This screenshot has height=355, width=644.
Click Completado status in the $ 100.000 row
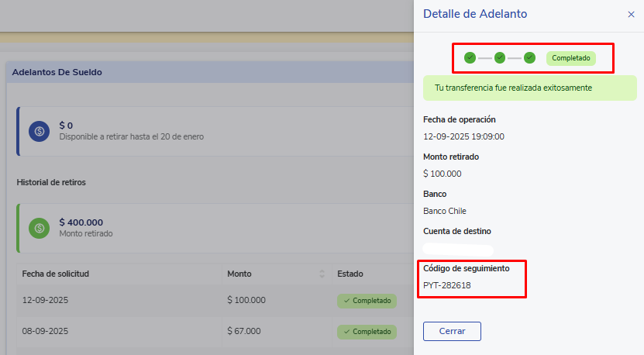click(367, 301)
